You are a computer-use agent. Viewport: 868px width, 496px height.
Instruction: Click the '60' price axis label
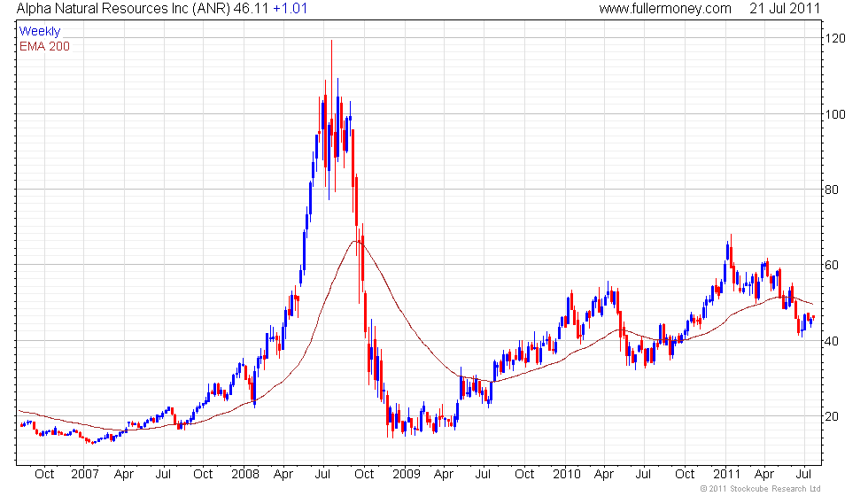(x=832, y=265)
